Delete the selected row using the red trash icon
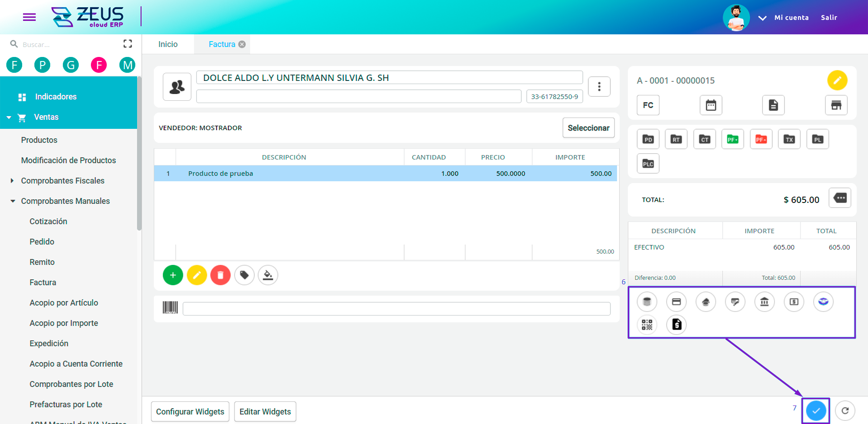This screenshot has width=868, height=424. (220, 275)
